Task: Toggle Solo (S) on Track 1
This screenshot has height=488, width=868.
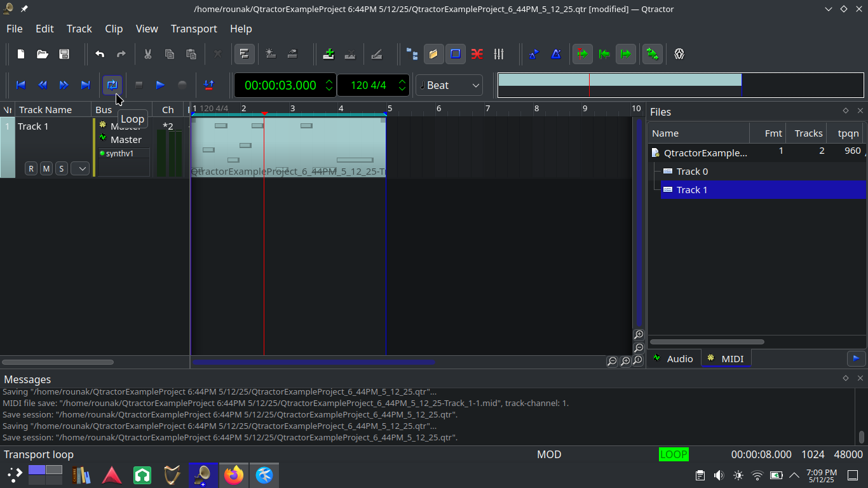Action: click(61, 168)
